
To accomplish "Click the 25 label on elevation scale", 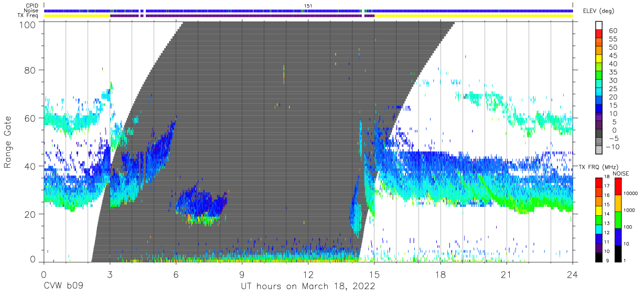I will coord(613,89).
